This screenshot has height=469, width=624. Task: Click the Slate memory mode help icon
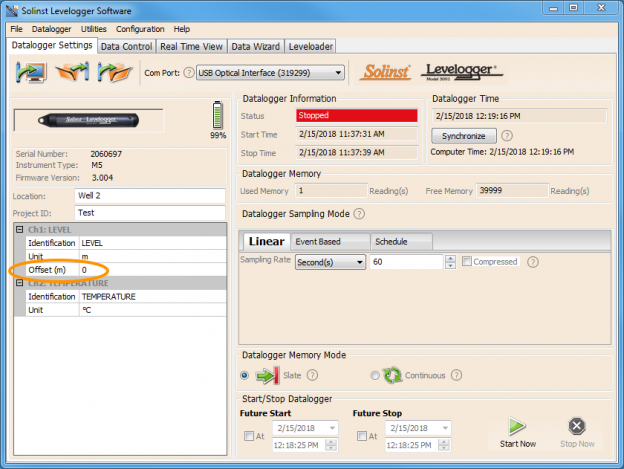pyautogui.click(x=313, y=375)
